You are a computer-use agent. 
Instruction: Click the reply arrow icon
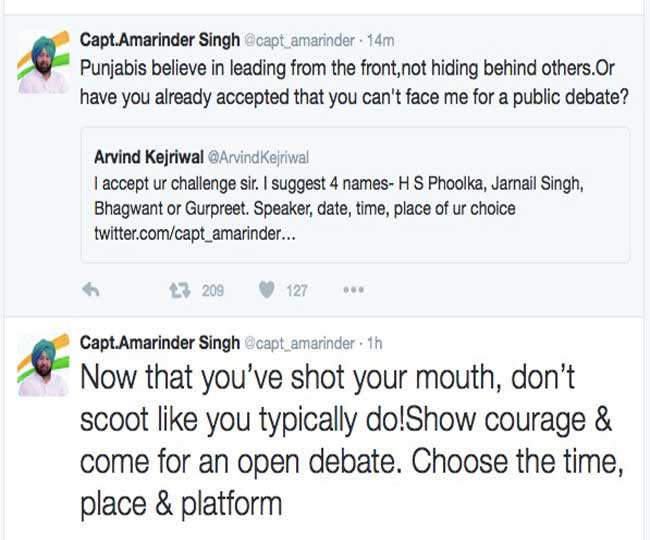90,290
